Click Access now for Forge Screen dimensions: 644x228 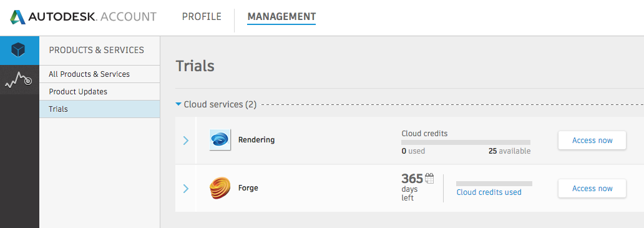pyautogui.click(x=592, y=189)
